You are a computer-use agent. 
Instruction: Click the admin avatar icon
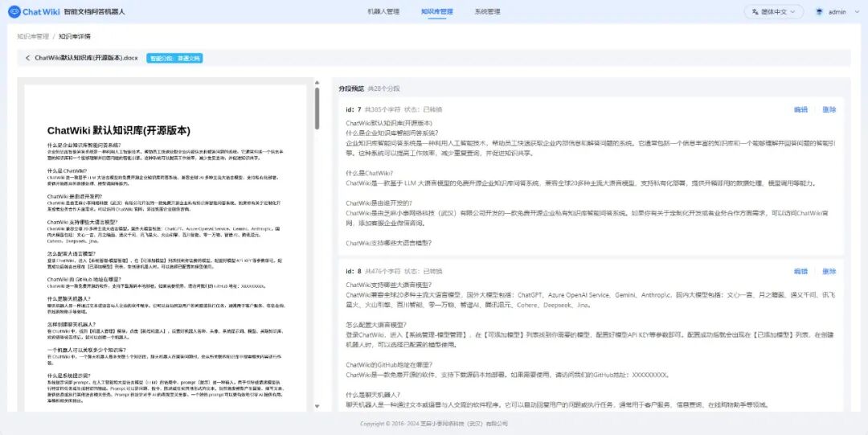[820, 11]
